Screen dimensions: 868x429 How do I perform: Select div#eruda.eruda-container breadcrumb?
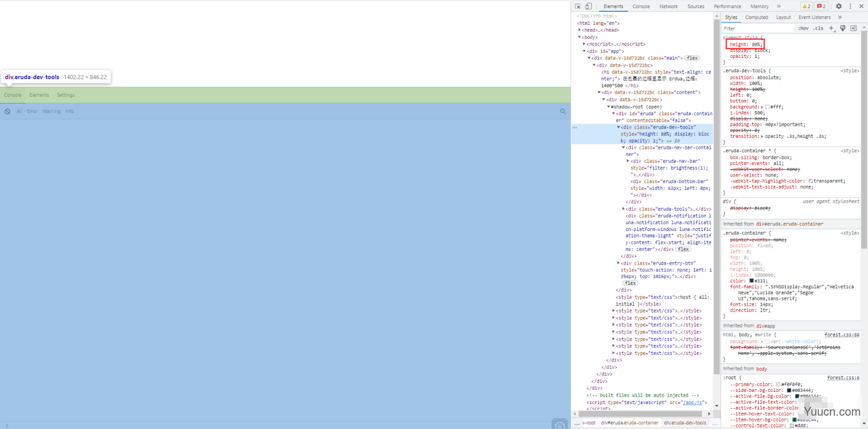pyautogui.click(x=630, y=423)
